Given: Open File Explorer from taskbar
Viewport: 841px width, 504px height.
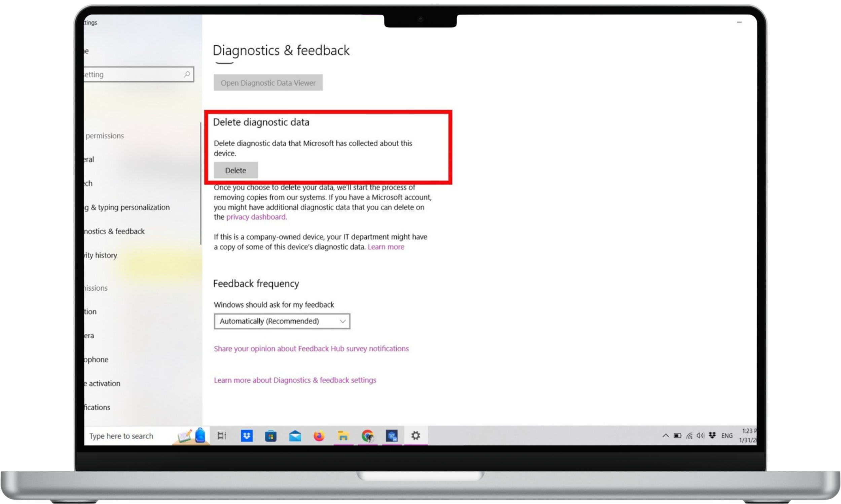Looking at the screenshot, I should 343,436.
